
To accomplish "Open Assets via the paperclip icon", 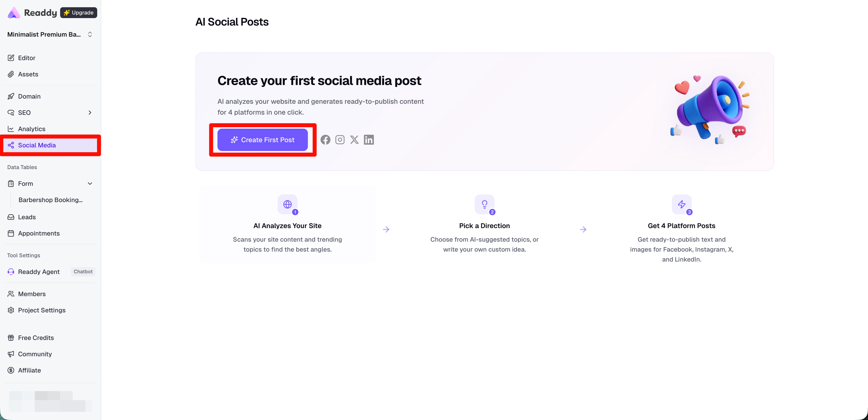I will tap(11, 74).
